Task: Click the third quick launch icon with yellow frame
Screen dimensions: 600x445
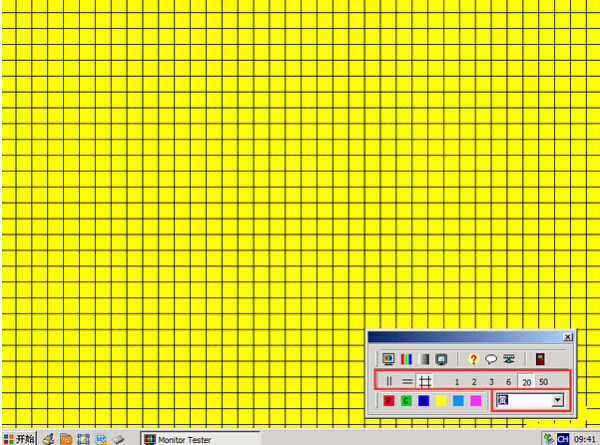Action: (83, 439)
